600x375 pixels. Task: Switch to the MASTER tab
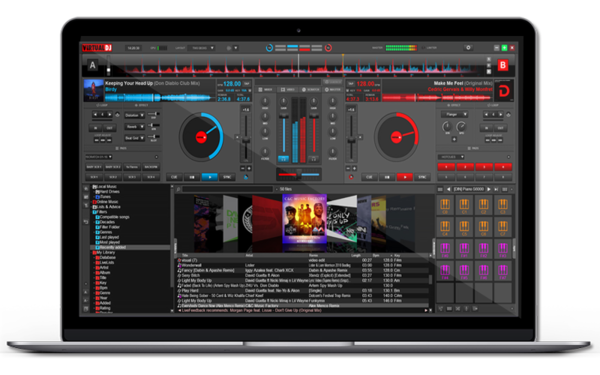coord(333,90)
